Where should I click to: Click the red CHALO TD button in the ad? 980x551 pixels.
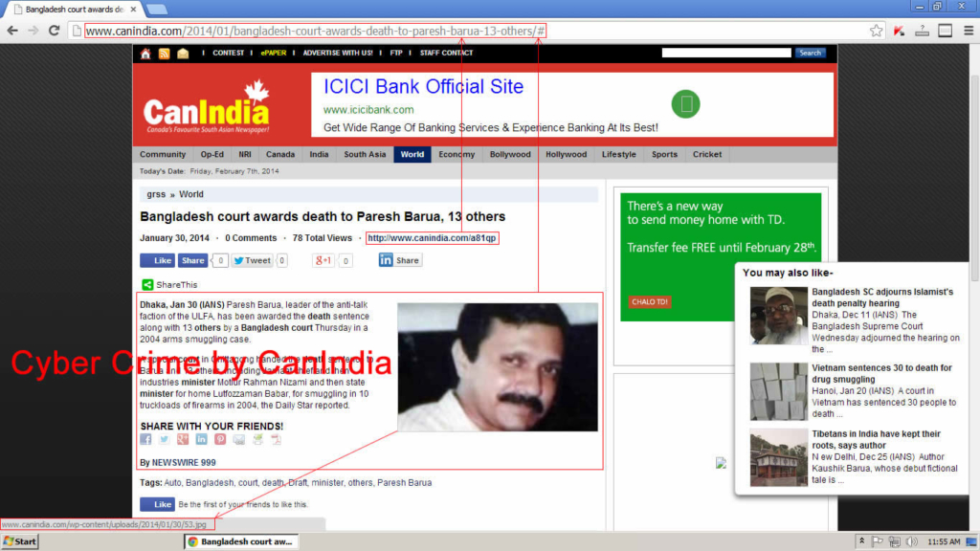coord(649,301)
